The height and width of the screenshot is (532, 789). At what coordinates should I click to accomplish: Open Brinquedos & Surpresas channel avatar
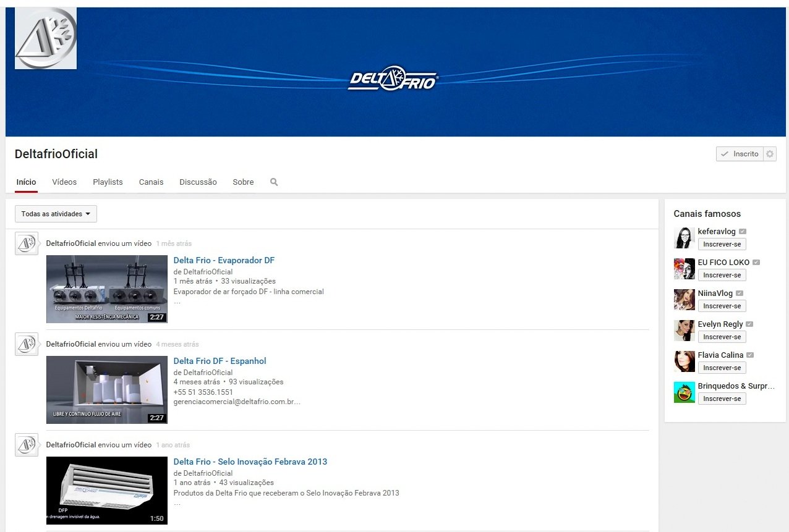click(x=685, y=392)
